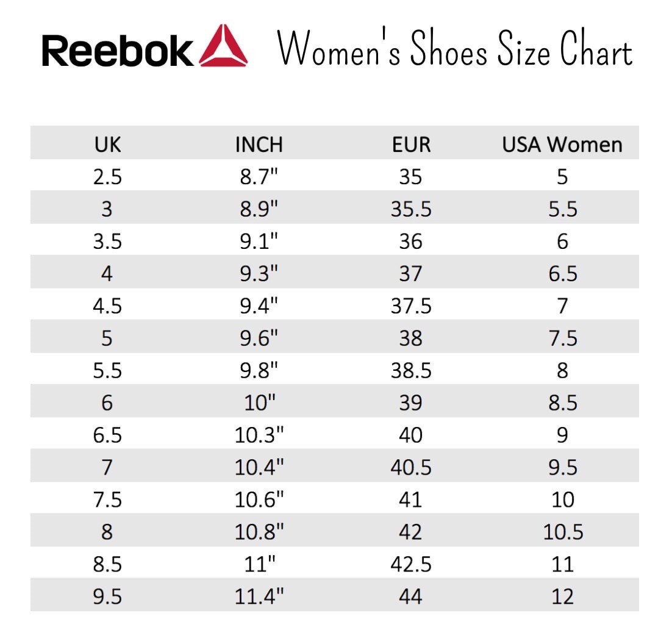
Task: Select the UK column header
Action: tap(107, 145)
